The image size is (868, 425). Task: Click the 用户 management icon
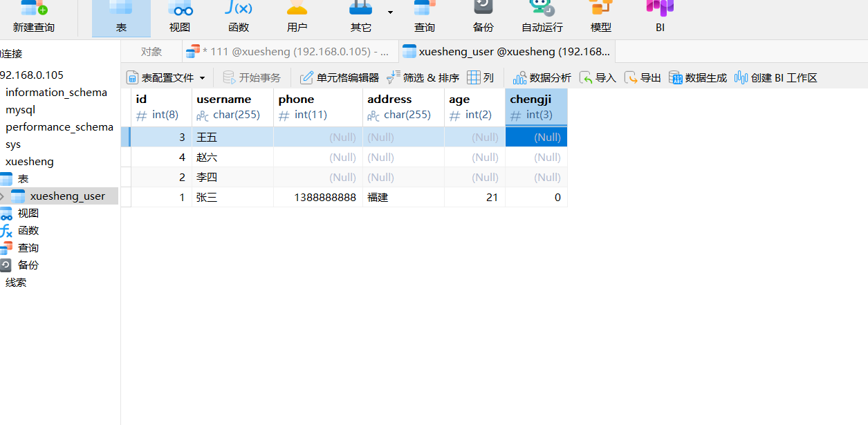coord(297,17)
